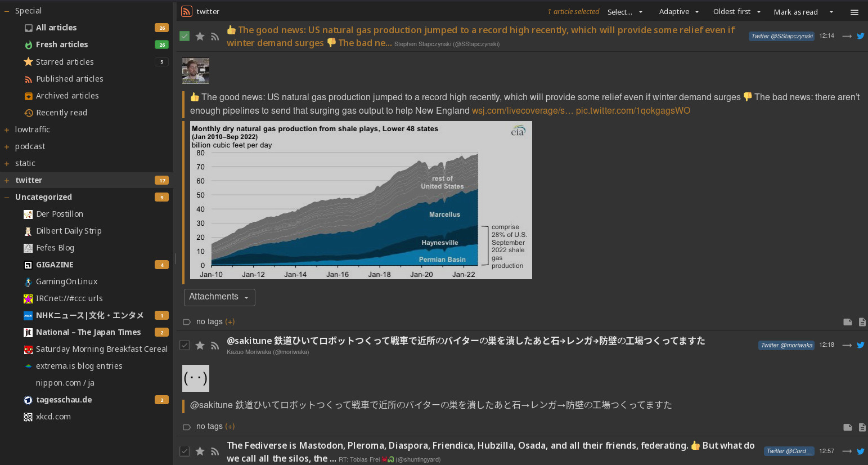Click document icon below natural gas article

pyautogui.click(x=862, y=322)
